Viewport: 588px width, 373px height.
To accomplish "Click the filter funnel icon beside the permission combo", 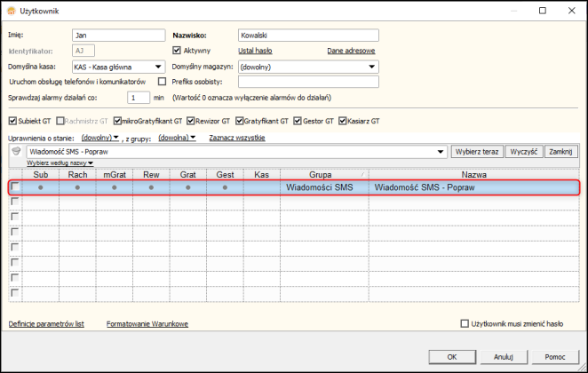I will (16, 151).
